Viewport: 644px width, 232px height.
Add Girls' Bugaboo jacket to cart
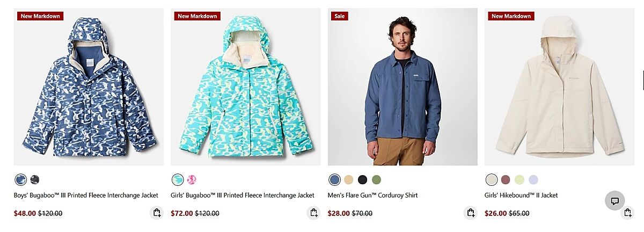pos(313,213)
